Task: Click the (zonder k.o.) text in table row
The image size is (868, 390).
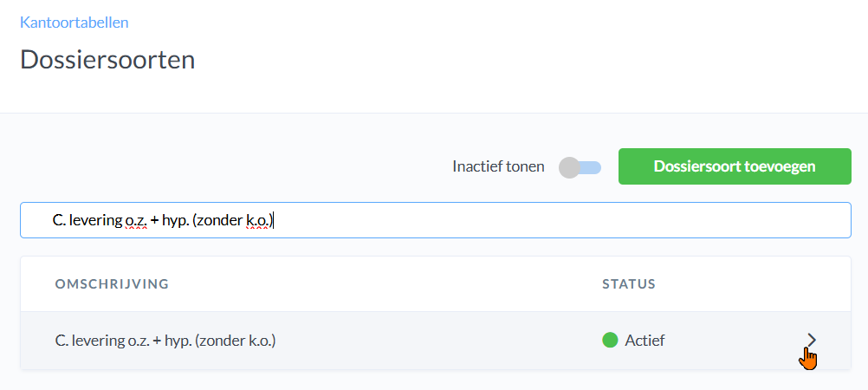Action: tap(236, 341)
